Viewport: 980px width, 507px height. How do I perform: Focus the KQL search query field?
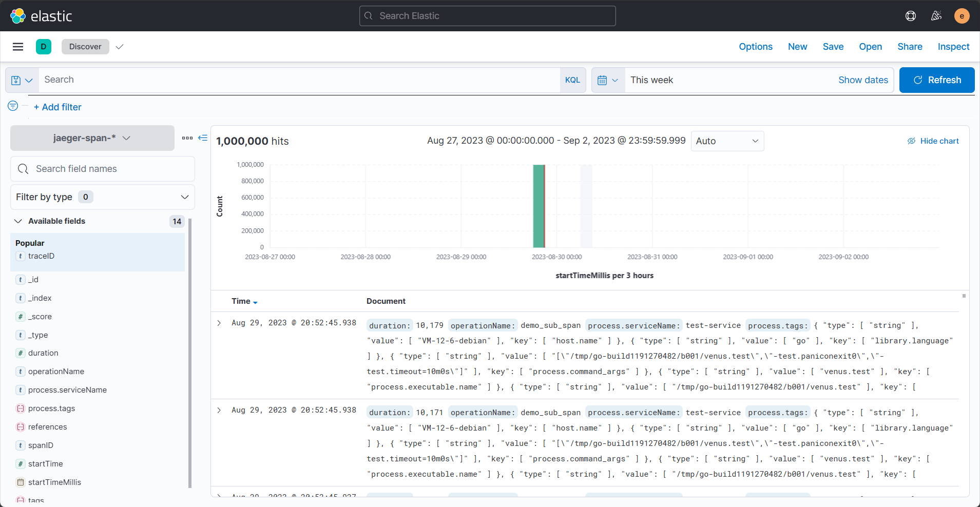point(299,80)
